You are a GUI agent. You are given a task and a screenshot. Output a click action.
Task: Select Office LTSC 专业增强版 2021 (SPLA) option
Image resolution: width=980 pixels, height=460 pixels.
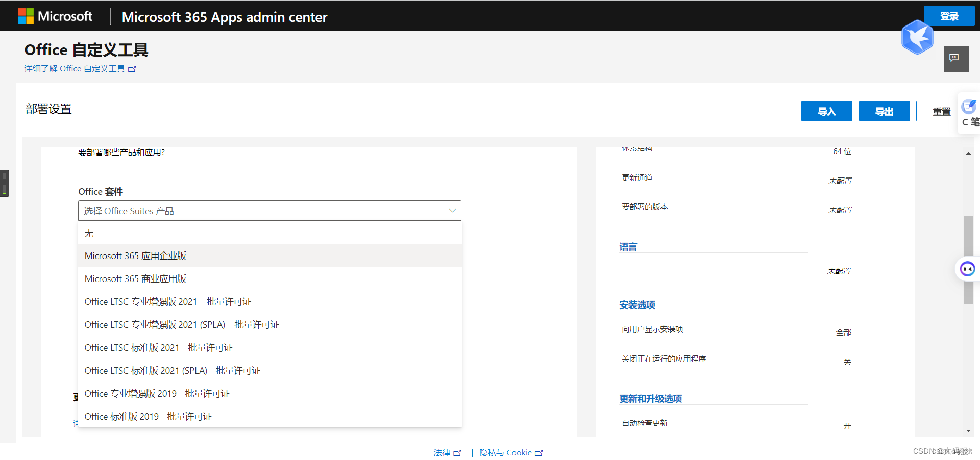pos(270,324)
